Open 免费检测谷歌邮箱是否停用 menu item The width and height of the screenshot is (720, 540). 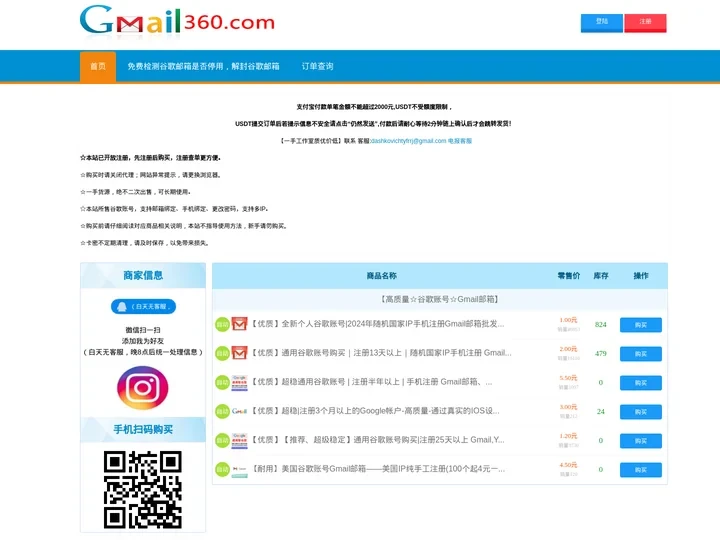click(x=203, y=67)
